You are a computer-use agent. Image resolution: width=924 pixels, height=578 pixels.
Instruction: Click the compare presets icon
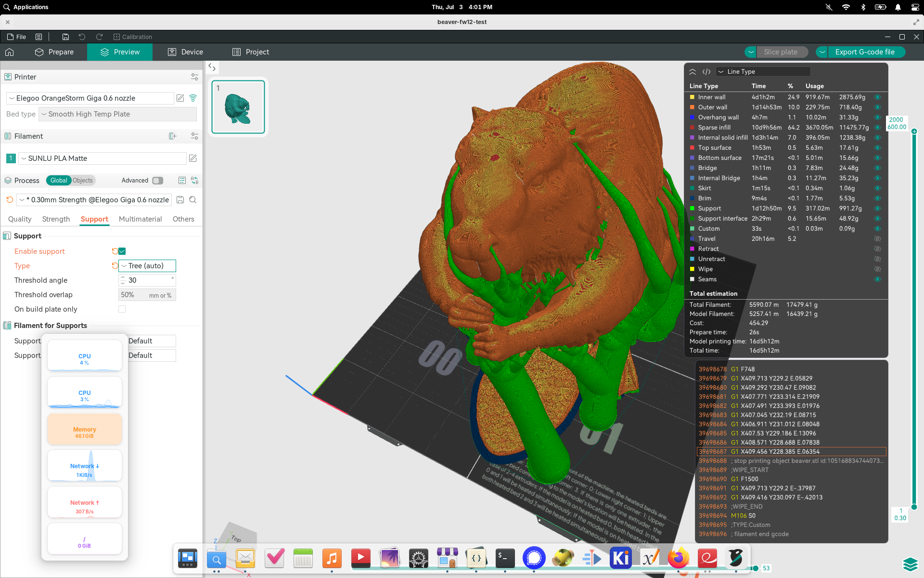point(194,181)
